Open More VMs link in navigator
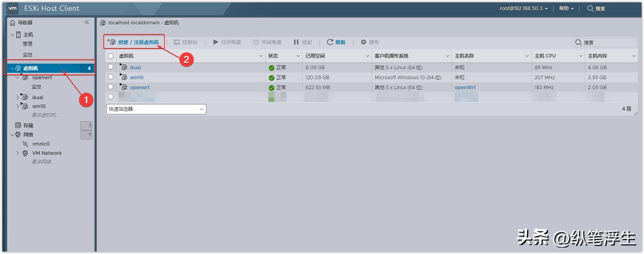This screenshot has height=254, width=644. 46,115
